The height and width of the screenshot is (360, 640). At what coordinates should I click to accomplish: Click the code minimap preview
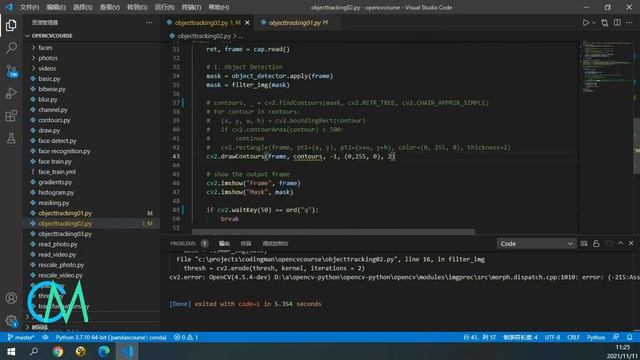coord(606,67)
